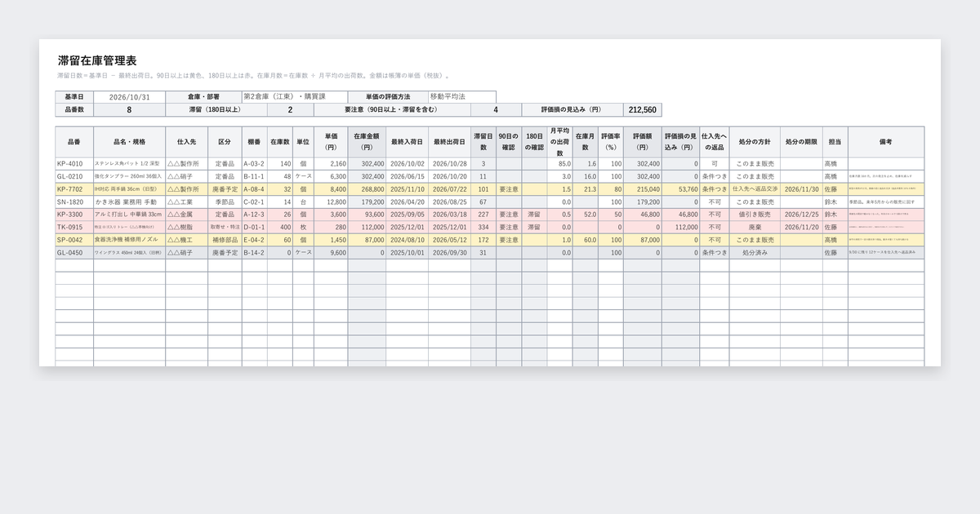The height and width of the screenshot is (514, 980).
Task: Click last shipment date 2026/03/18
Action: point(449,215)
